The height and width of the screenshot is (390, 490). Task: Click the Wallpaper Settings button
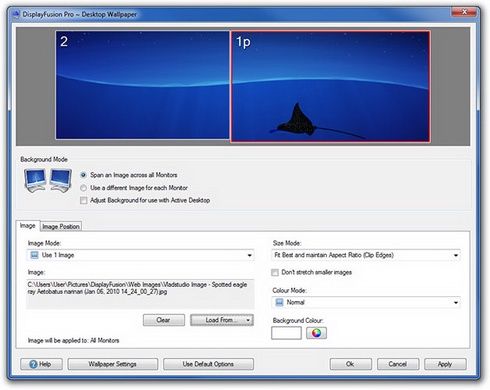tap(113, 364)
